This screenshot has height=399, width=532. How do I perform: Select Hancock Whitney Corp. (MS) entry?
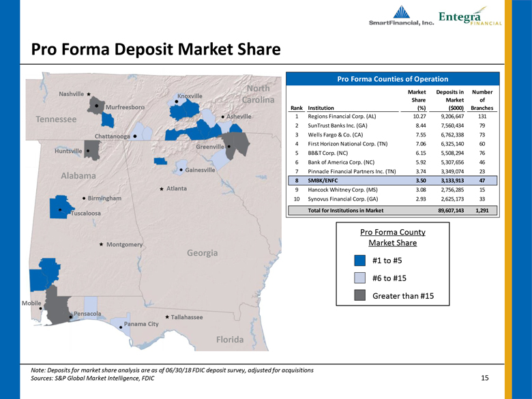coord(342,190)
